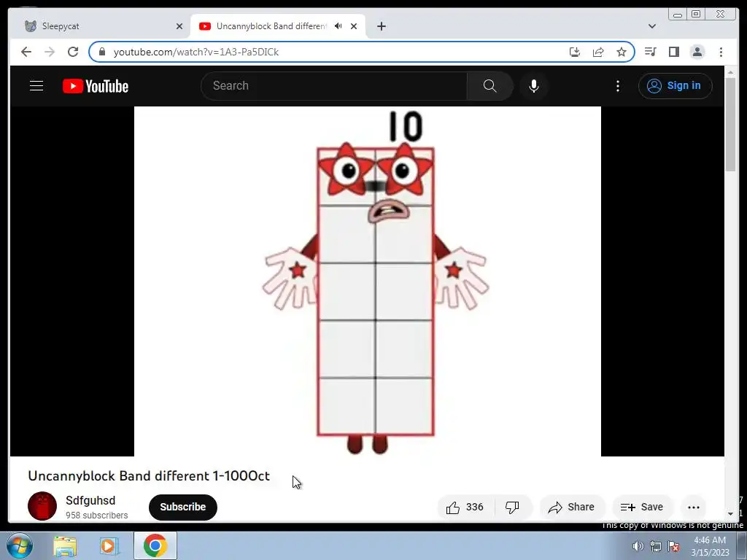This screenshot has width=747, height=560.
Task: Open the system volume tray icon
Action: click(638, 546)
